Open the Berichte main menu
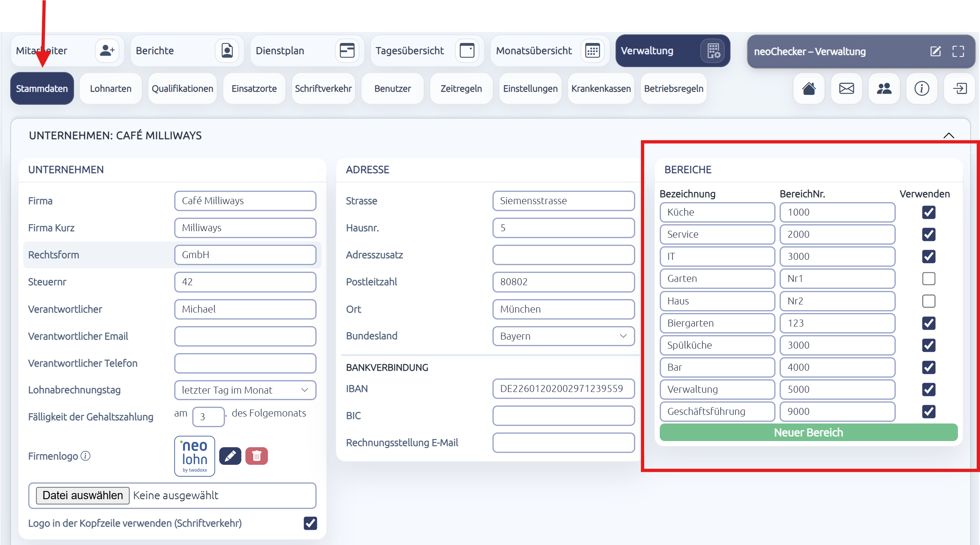Screen dimensions: 980x545 pyautogui.click(x=187, y=51)
